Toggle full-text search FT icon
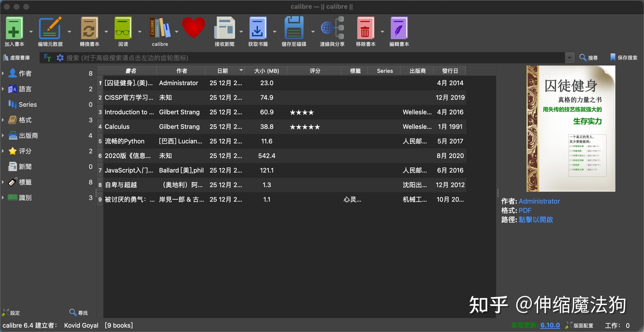The image size is (644, 332). [47, 58]
